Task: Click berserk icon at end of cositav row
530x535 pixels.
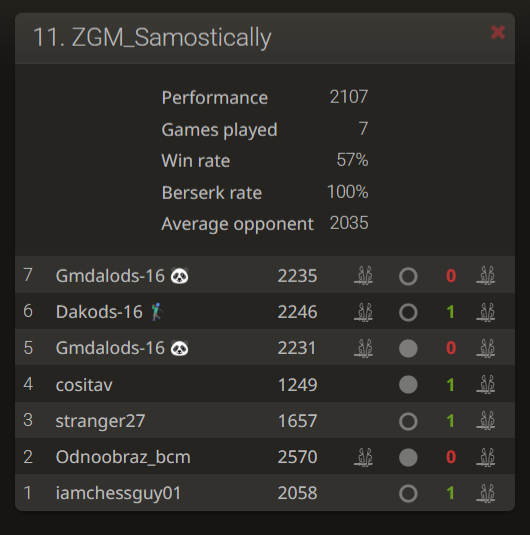Action: pyautogui.click(x=485, y=385)
